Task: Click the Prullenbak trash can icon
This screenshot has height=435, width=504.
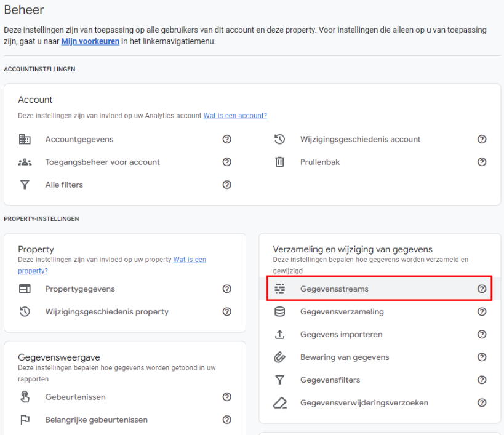Action: (x=279, y=162)
